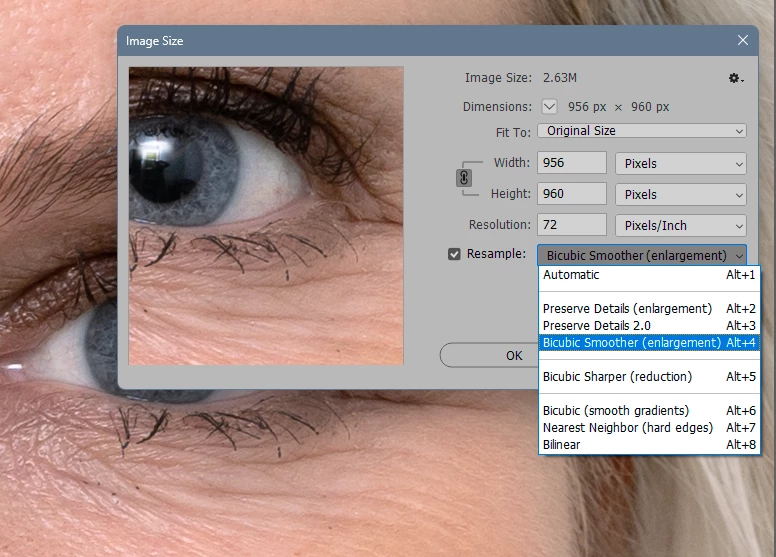Select Bicubic Sharper (reduction) option

649,377
